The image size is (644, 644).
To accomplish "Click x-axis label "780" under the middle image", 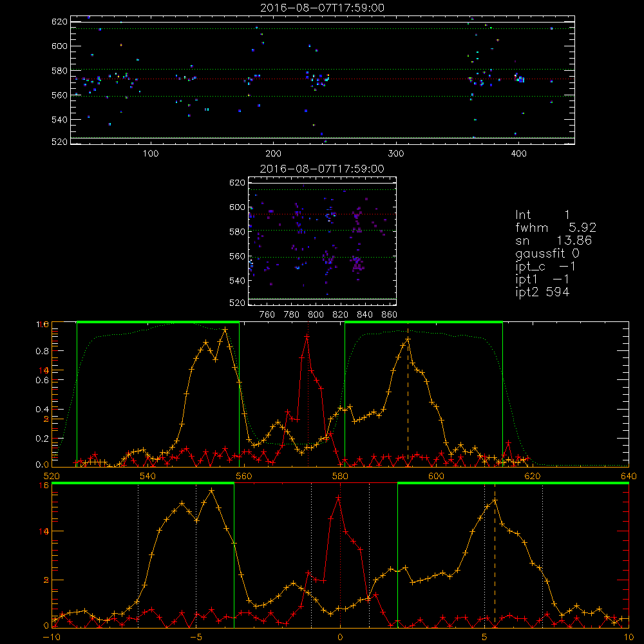I will click(x=292, y=315).
